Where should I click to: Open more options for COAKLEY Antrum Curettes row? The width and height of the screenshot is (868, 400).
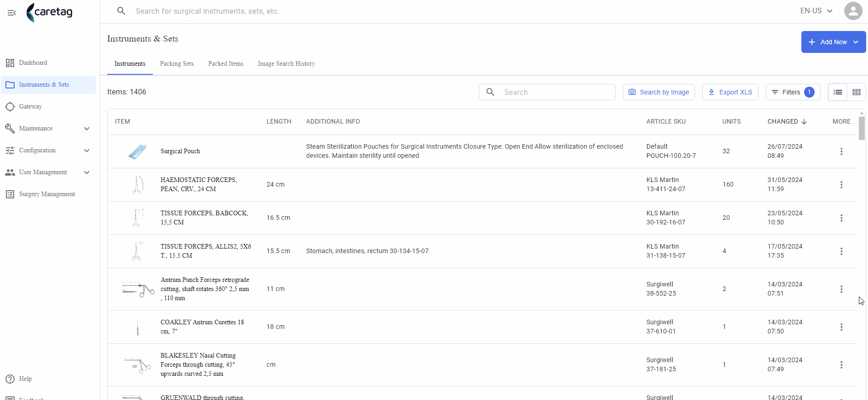[x=842, y=327]
